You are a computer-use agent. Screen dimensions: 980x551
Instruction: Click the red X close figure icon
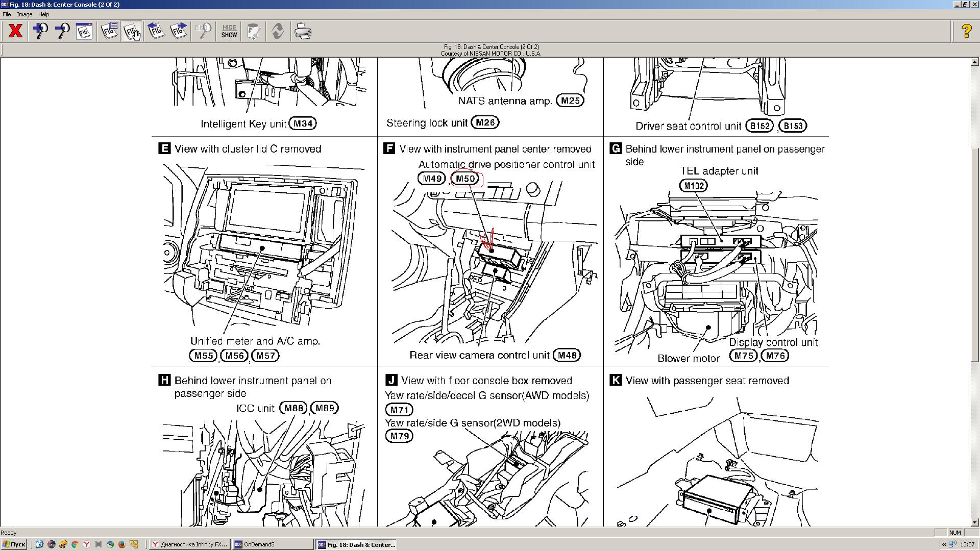[15, 31]
